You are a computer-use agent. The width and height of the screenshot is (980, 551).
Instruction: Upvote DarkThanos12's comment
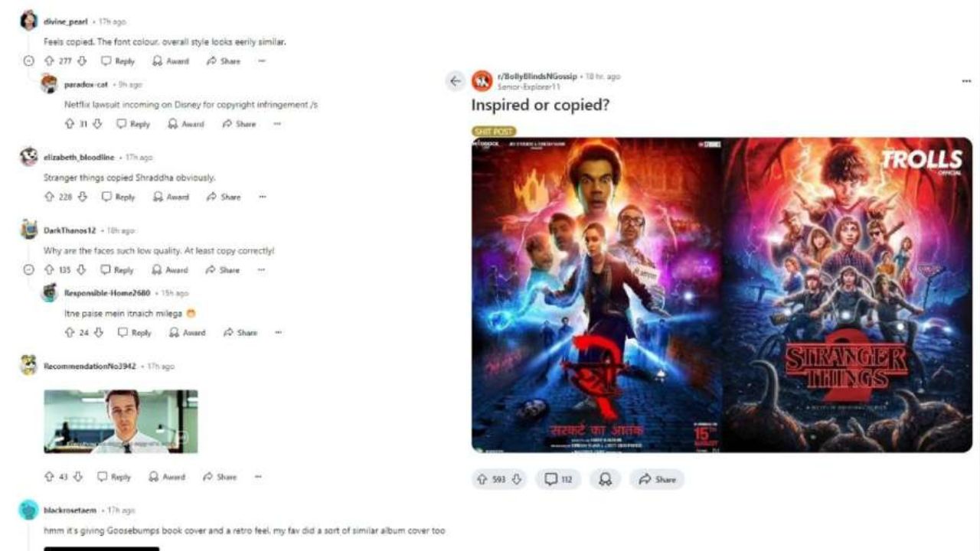[x=49, y=270]
